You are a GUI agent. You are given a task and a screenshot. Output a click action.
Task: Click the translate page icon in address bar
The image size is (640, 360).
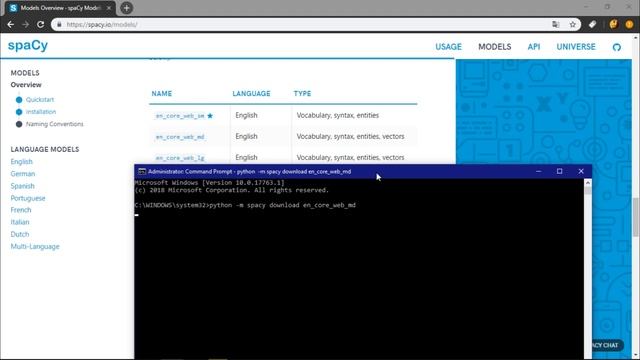point(556,24)
